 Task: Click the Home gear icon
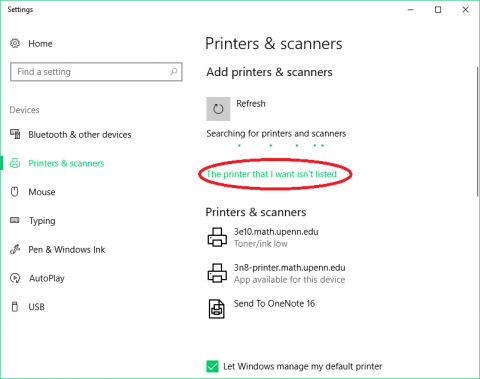pyautogui.click(x=15, y=43)
